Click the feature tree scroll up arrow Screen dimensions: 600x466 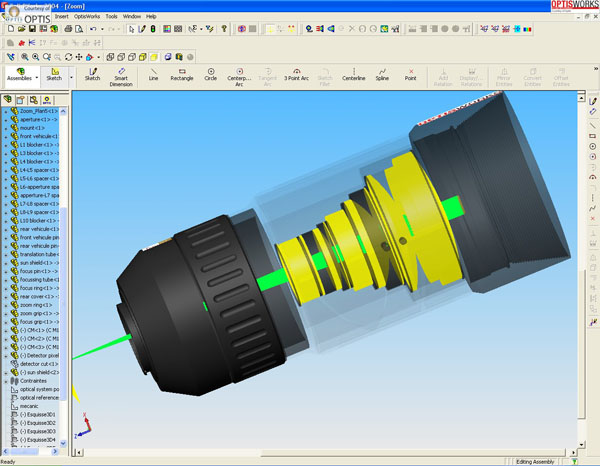(x=64, y=111)
